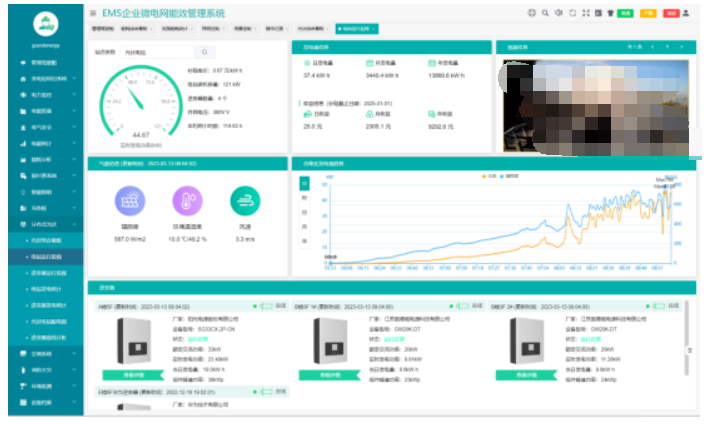712x424 pixels.
Task: Click the refresh icon in top toolbar
Action: coord(573,13)
